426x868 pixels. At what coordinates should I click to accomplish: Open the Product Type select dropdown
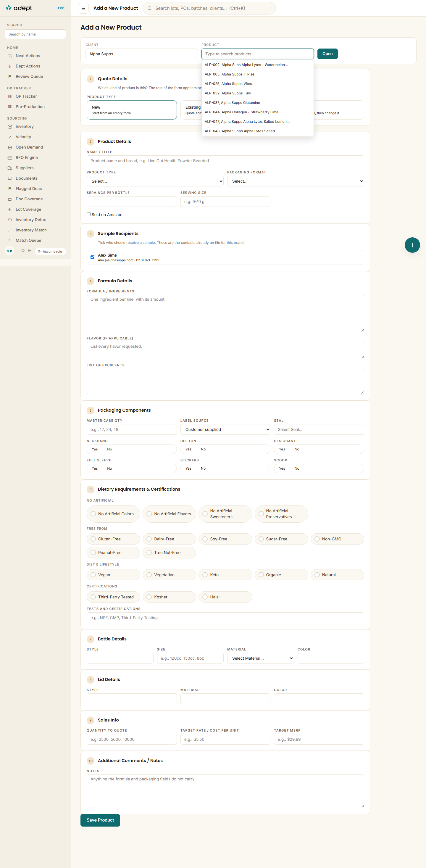pos(155,181)
